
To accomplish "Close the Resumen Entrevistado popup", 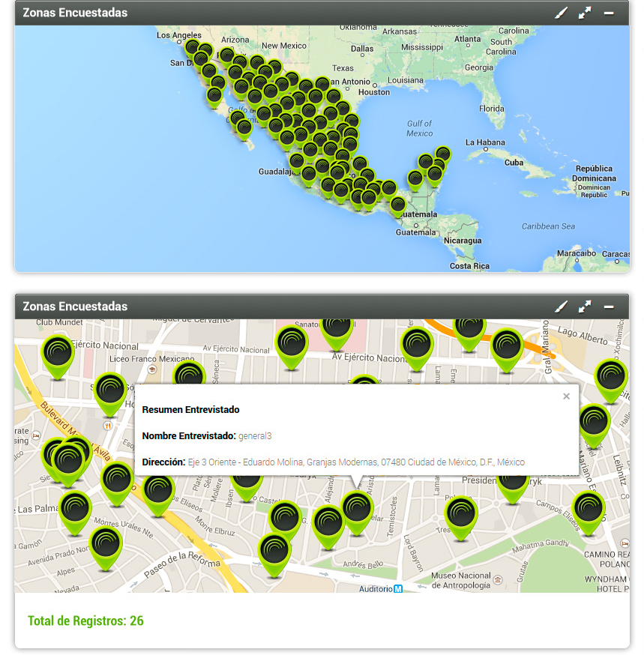I will click(566, 396).
